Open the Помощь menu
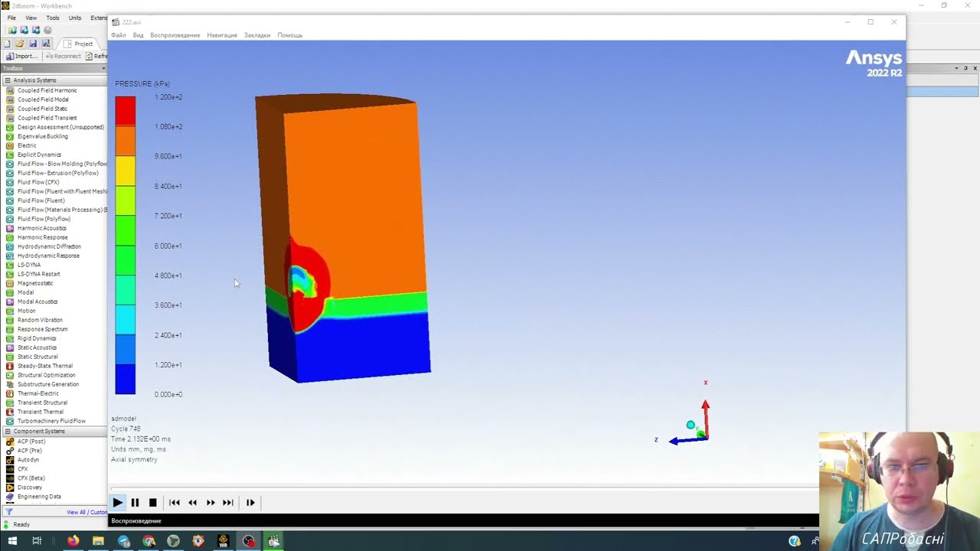Viewport: 980px width, 551px height. point(290,35)
